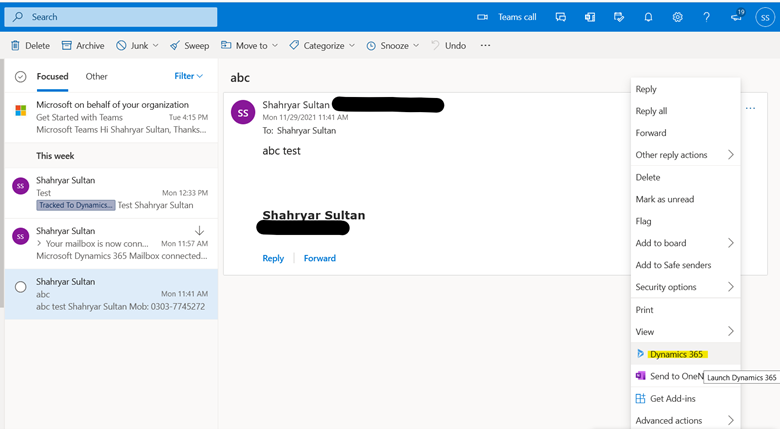780x429 pixels.
Task: Open the chat icon in header
Action: pos(561,17)
